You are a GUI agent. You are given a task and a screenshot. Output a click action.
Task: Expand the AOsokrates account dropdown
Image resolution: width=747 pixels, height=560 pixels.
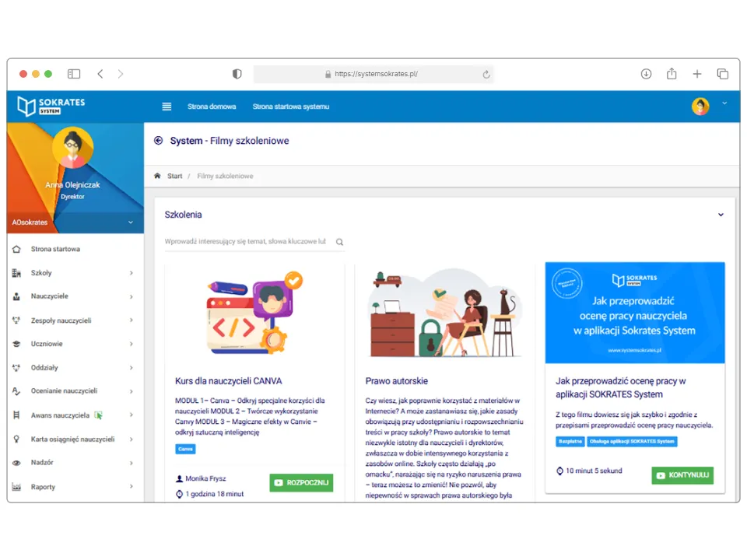click(130, 222)
